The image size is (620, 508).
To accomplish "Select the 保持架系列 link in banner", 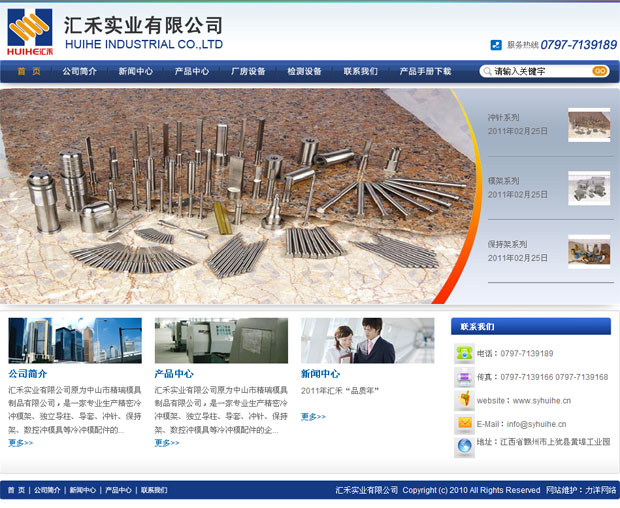I will (507, 244).
